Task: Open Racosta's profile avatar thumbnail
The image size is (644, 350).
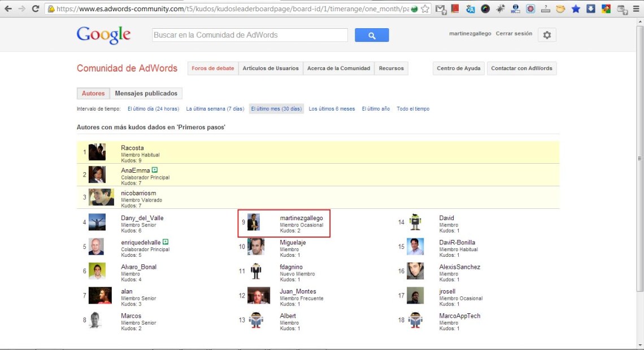Action: (97, 152)
